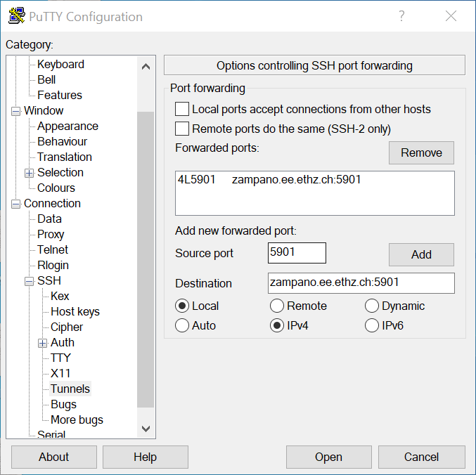Enable Local ports accept connections from other hosts
This screenshot has width=476, height=475.
[x=182, y=109]
